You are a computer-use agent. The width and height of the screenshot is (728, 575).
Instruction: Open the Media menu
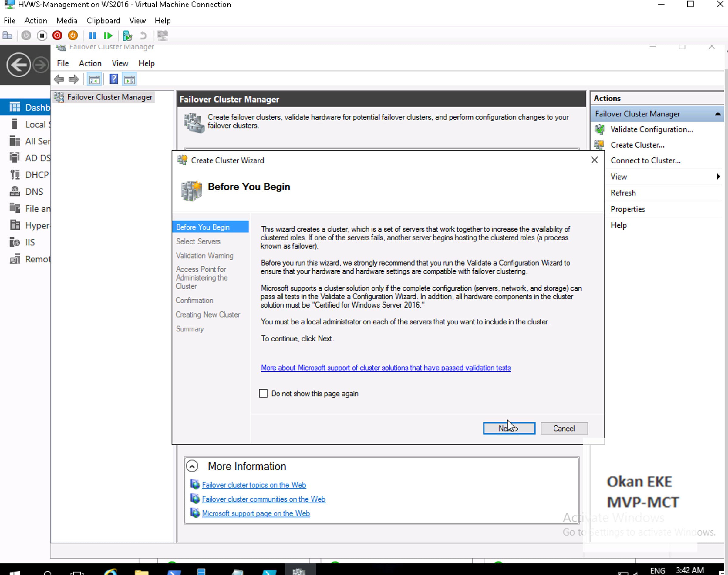point(67,21)
